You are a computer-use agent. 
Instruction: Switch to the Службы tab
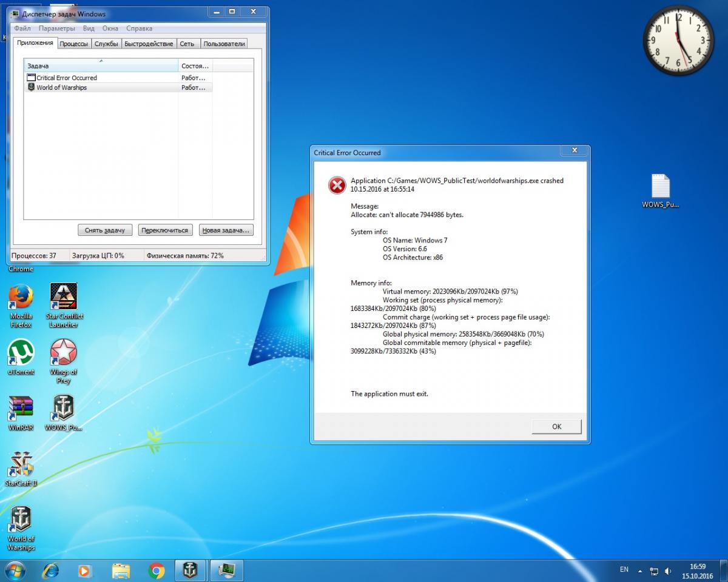[106, 44]
